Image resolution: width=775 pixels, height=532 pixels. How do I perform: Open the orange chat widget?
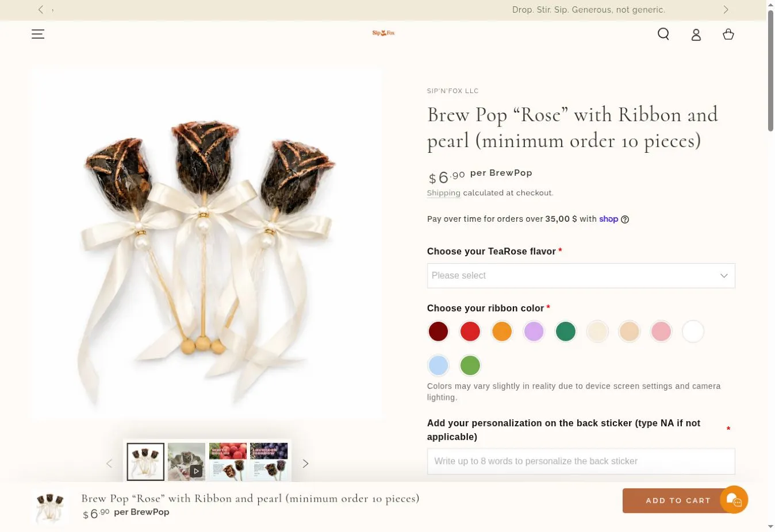pos(734,500)
